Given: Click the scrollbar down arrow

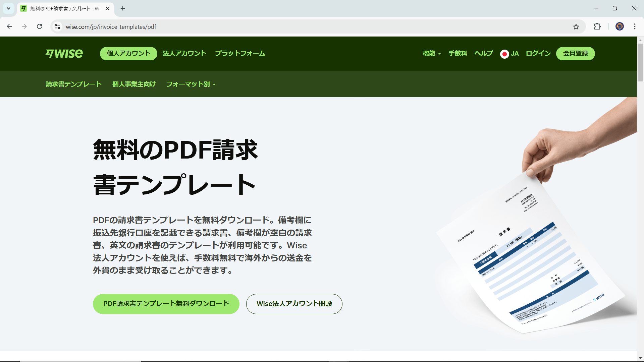Looking at the screenshot, I should click(640, 358).
